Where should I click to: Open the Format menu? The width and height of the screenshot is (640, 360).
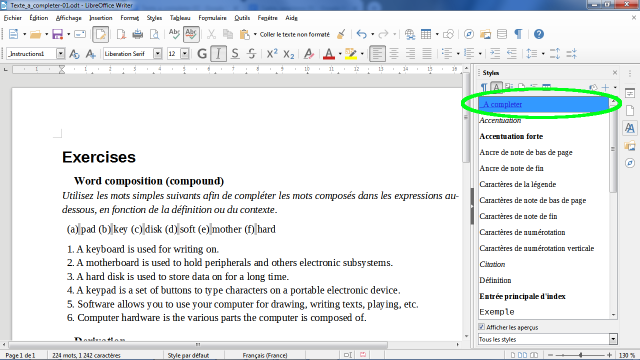[x=129, y=18]
